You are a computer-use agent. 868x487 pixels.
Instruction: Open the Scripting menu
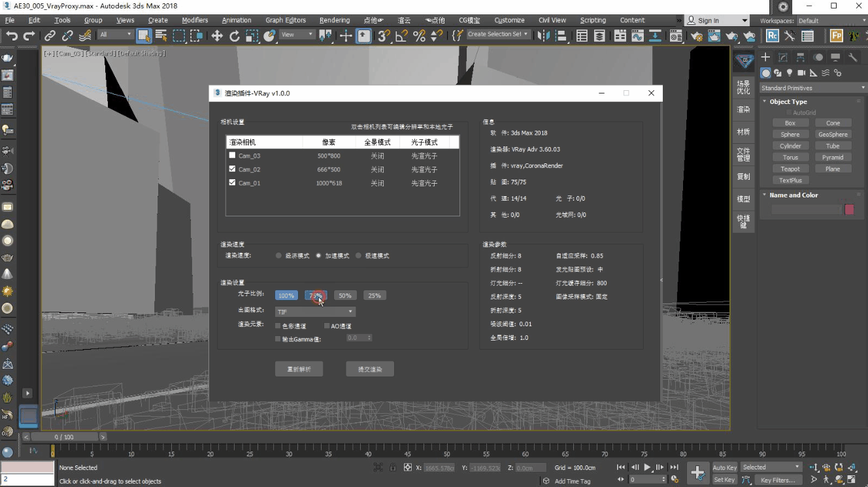click(x=593, y=20)
